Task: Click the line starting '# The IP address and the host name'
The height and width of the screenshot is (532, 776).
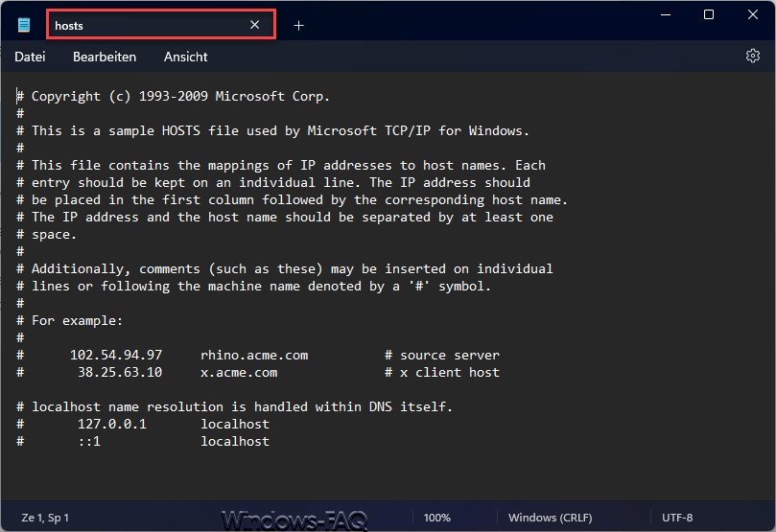Action: (x=285, y=217)
